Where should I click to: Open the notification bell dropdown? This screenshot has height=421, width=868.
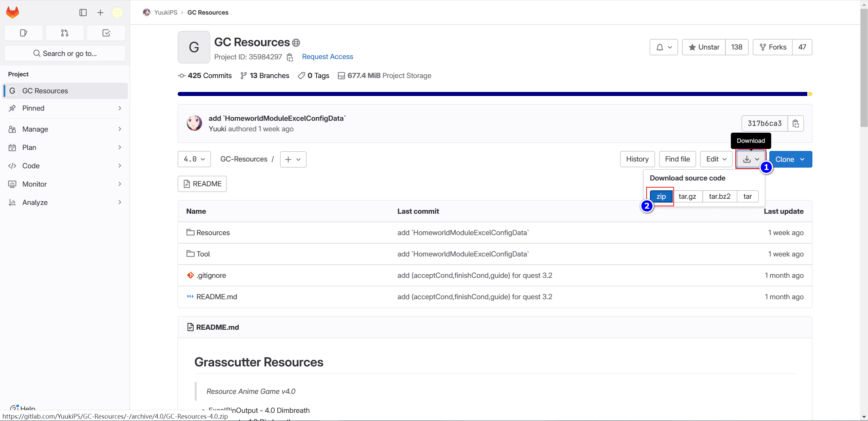point(664,47)
